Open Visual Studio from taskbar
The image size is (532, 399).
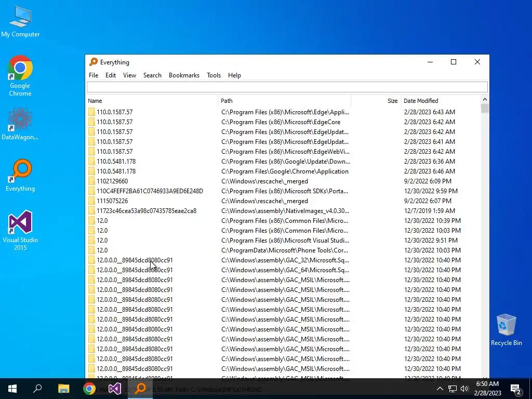[115, 389]
